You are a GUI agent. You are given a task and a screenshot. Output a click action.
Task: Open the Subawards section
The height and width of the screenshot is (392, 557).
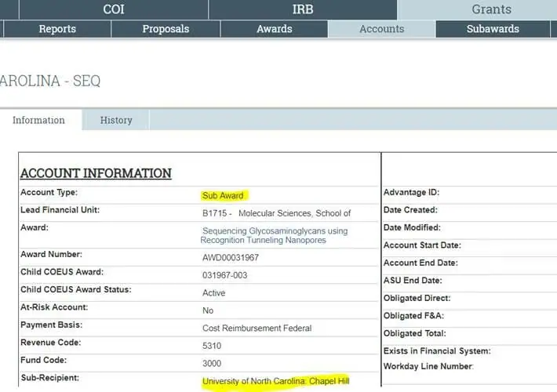[493, 29]
